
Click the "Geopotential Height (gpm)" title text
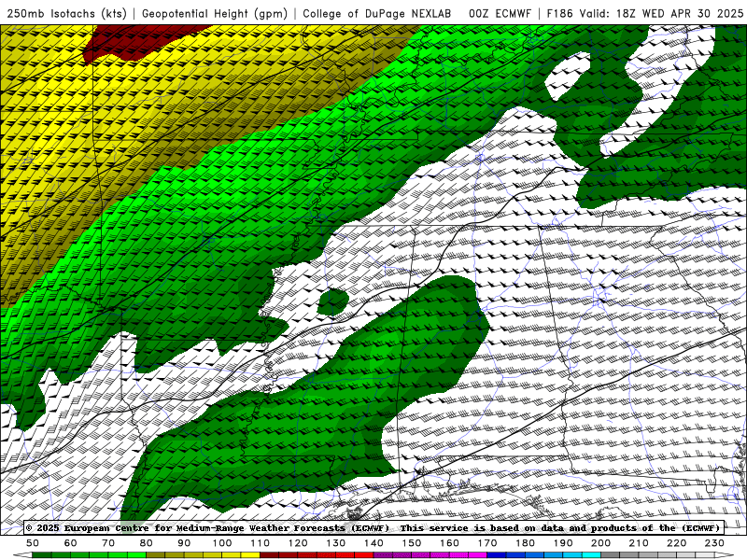click(x=215, y=13)
